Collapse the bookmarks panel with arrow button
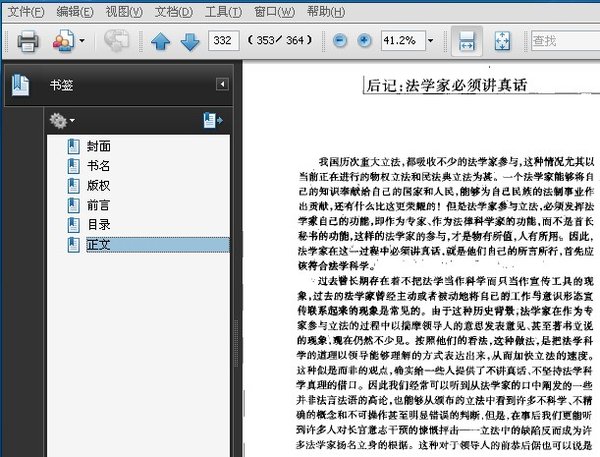The height and width of the screenshot is (457, 600). (x=222, y=84)
